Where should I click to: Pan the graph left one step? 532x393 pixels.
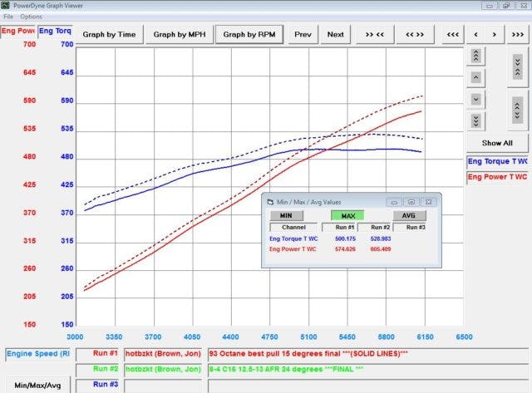point(475,34)
